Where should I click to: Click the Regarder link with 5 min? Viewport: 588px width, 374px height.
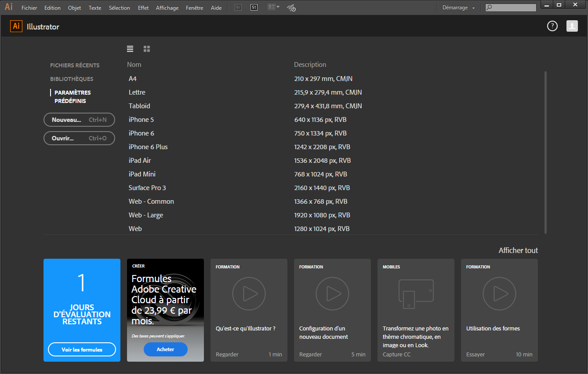coord(311,354)
